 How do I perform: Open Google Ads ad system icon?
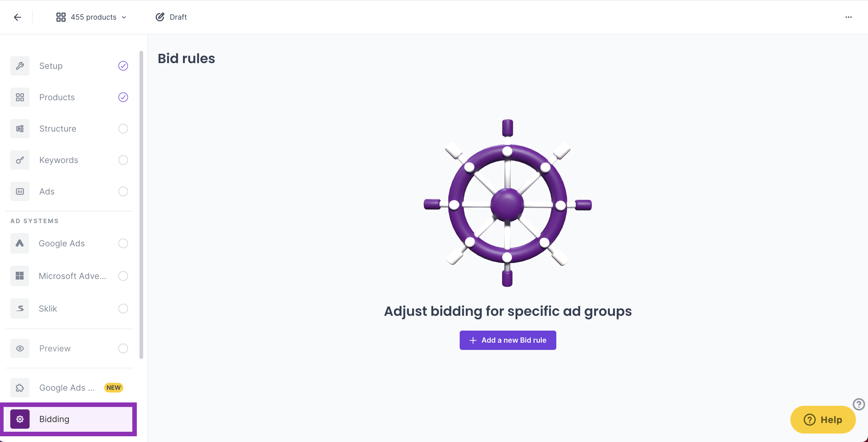(20, 243)
